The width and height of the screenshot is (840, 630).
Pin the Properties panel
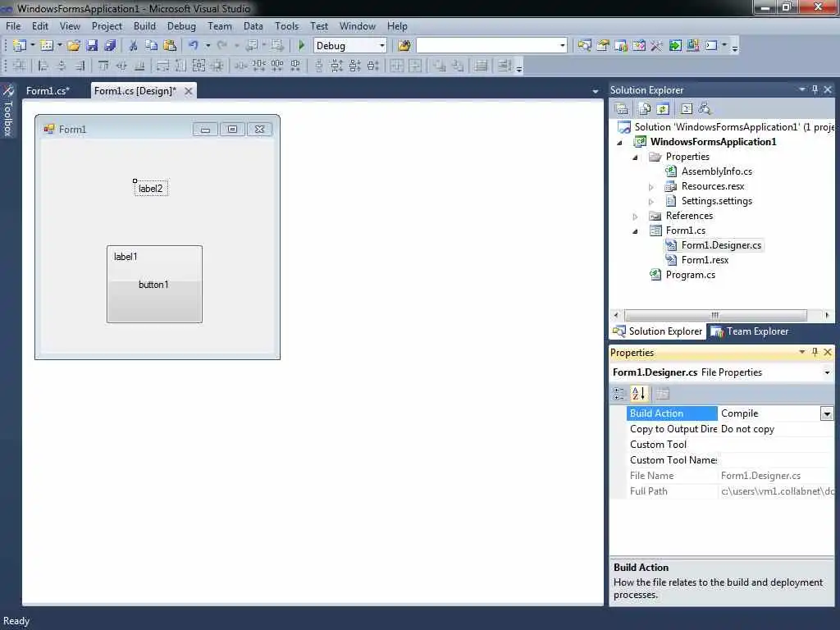pos(815,352)
